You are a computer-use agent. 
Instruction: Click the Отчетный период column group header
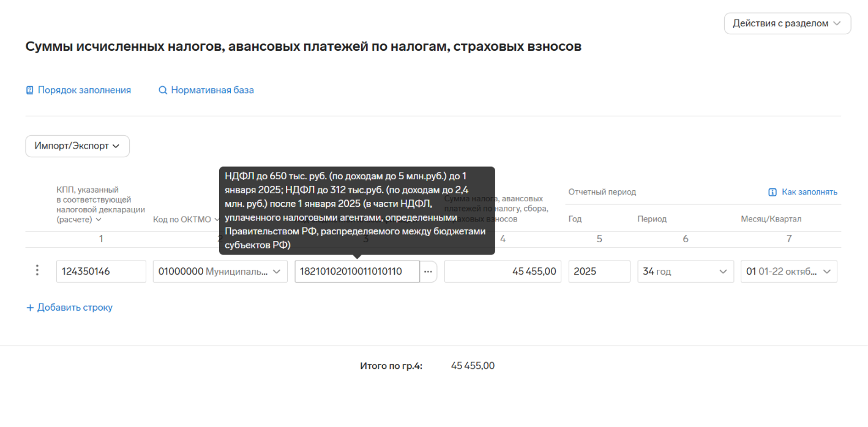[602, 192]
